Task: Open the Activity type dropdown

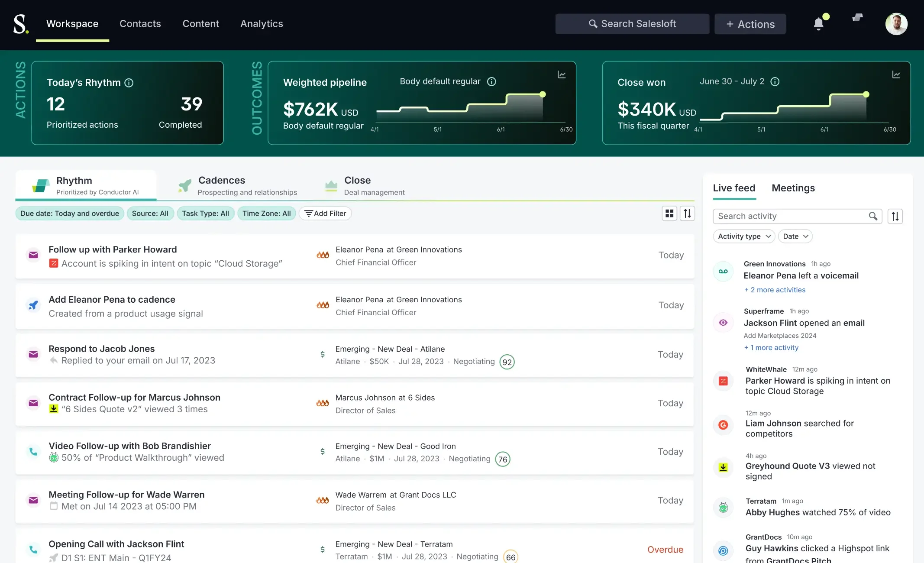Action: tap(744, 236)
